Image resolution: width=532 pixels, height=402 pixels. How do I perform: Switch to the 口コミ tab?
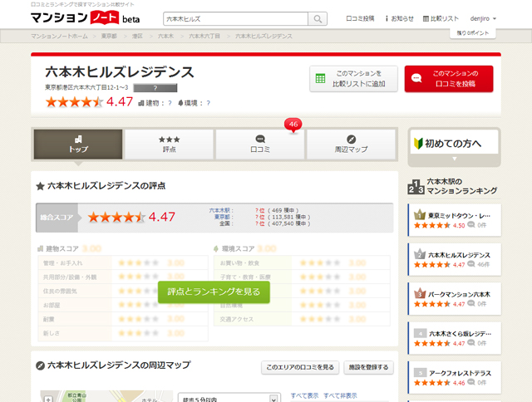[260, 144]
